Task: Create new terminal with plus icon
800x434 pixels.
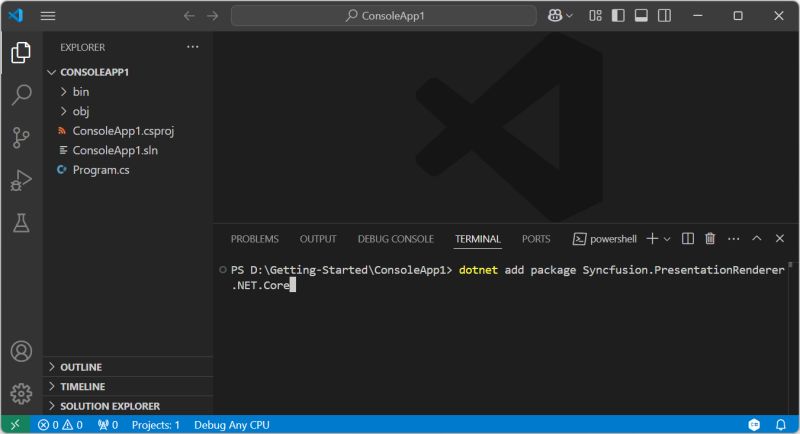Action: [652, 239]
